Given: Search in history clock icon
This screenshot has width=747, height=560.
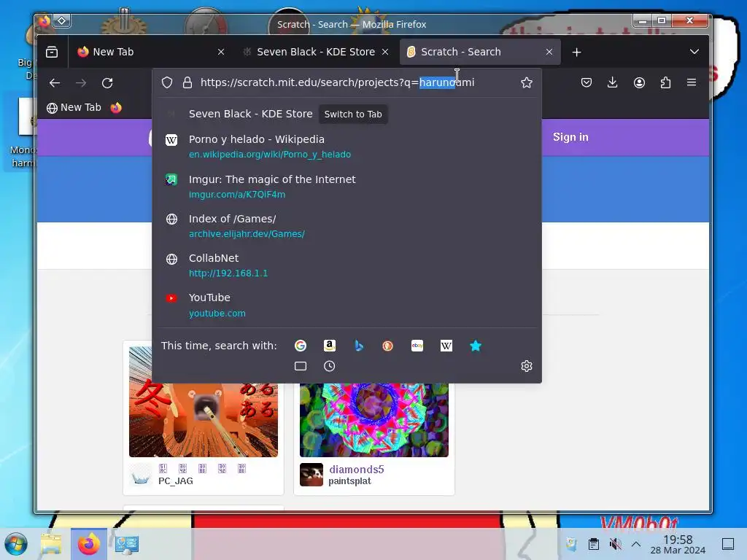Looking at the screenshot, I should pos(329,366).
